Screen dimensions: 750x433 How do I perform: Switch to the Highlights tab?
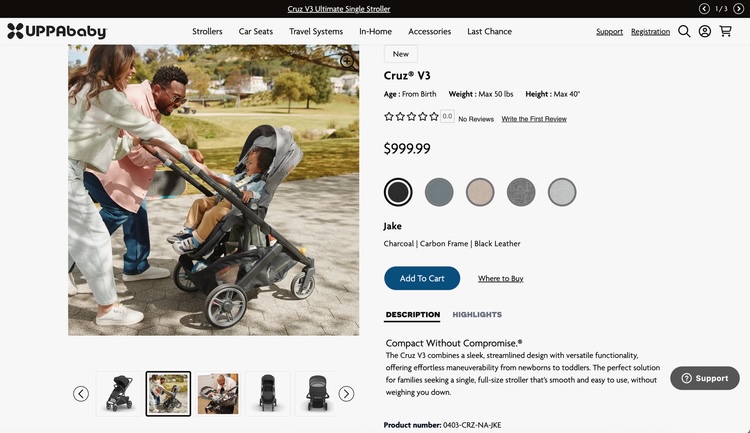pyautogui.click(x=477, y=315)
